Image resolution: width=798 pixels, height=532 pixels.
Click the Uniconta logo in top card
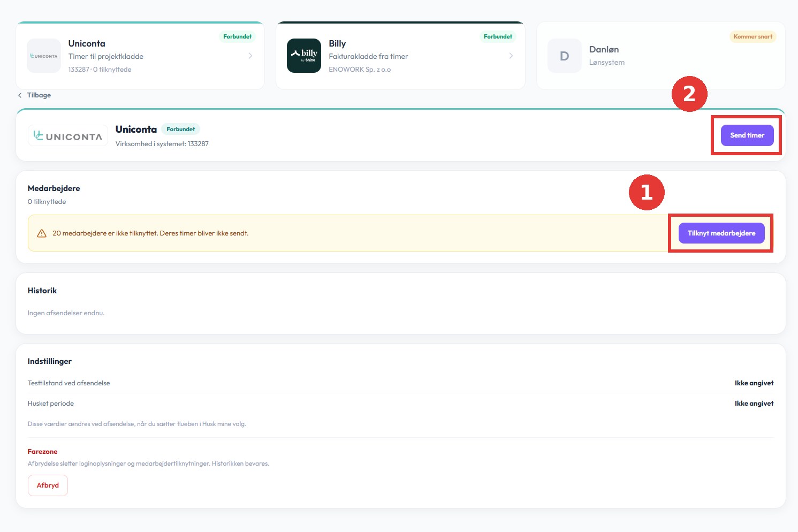coord(44,56)
